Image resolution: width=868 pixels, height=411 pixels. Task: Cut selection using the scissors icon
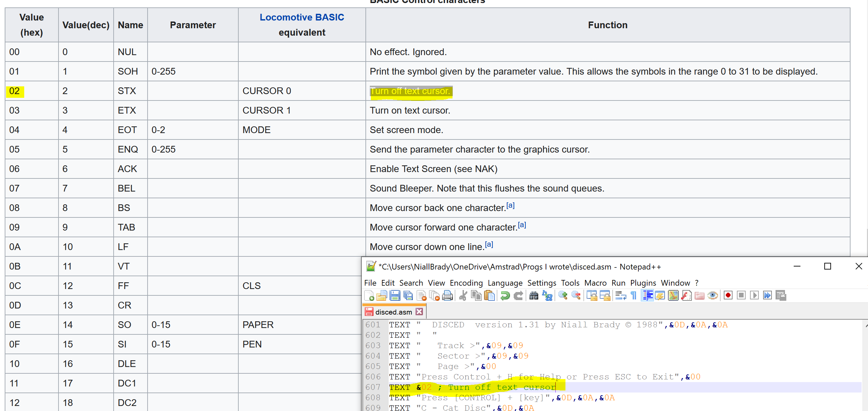pyautogui.click(x=463, y=296)
